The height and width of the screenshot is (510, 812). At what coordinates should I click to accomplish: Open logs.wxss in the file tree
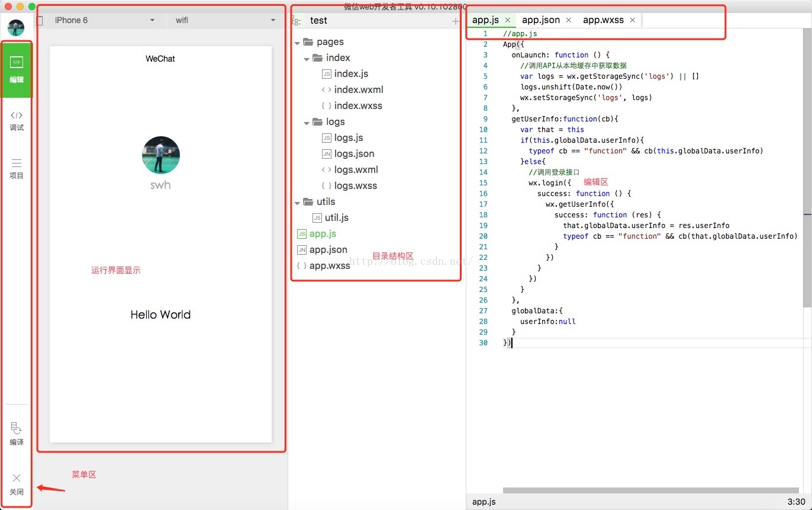pos(349,186)
